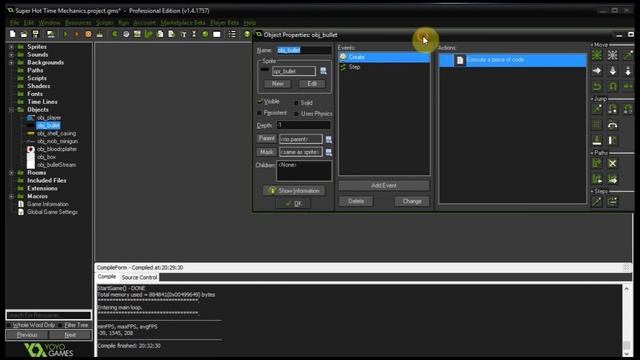The image size is (640, 360).
Task: Click the Create font toolbar icon
Action: point(183,34)
